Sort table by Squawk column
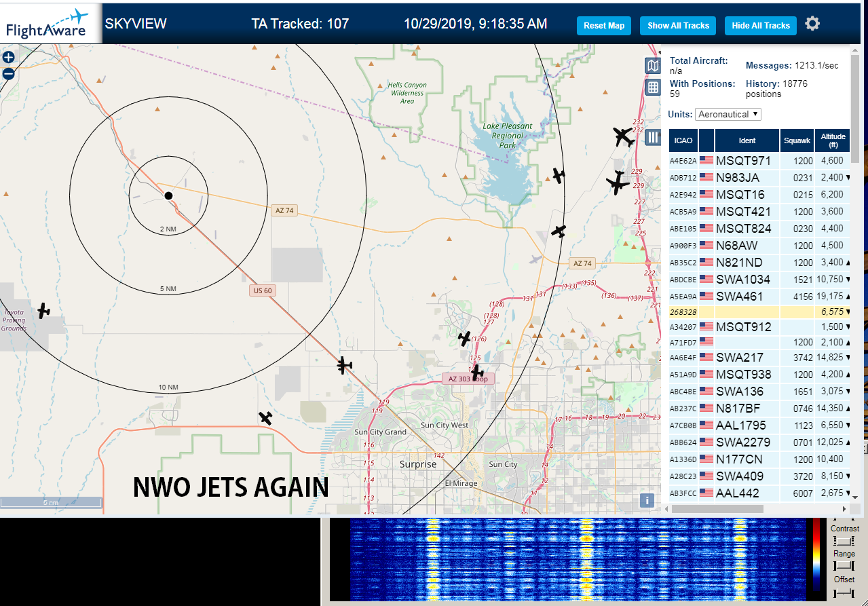This screenshot has width=868, height=606. point(797,140)
